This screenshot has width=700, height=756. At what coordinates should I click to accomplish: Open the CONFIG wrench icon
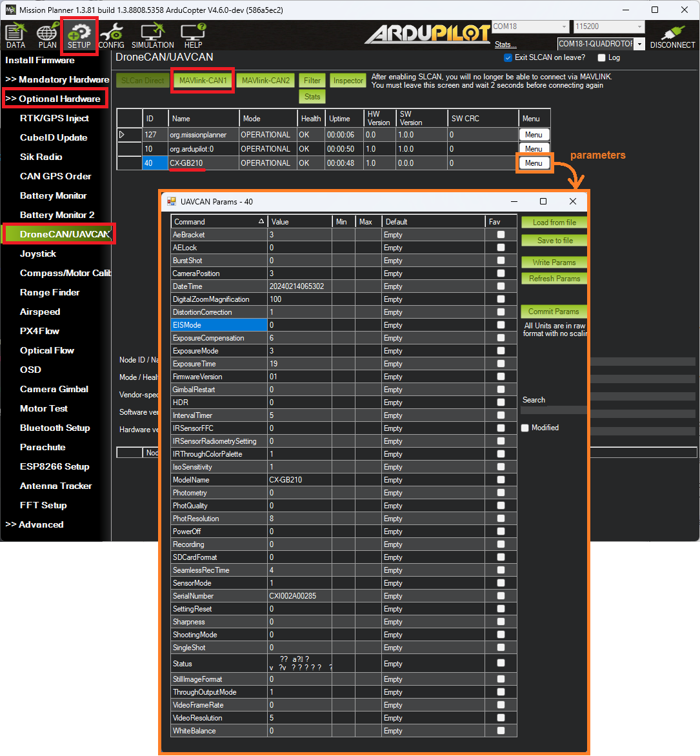tap(111, 33)
